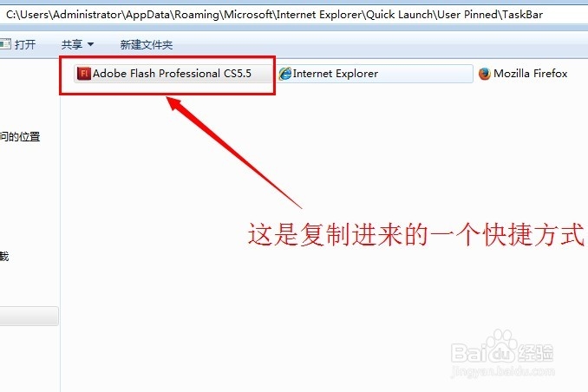This screenshot has height=392, width=588.
Task: Select the Mozilla Firefox globe icon
Action: 485,74
